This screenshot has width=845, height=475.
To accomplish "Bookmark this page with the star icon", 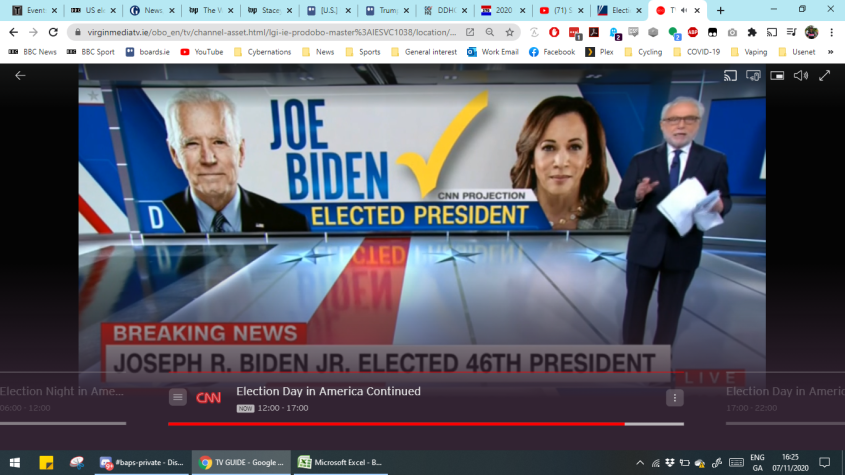I will tap(509, 32).
